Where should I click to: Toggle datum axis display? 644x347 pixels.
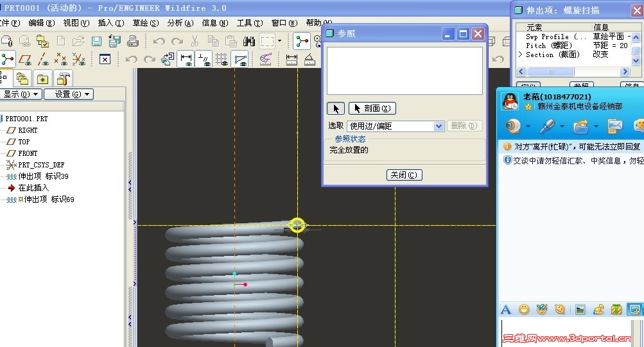tap(43, 60)
